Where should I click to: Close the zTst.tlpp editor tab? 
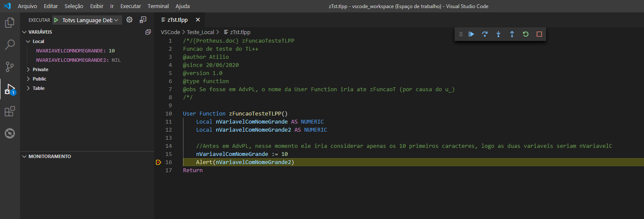point(197,20)
